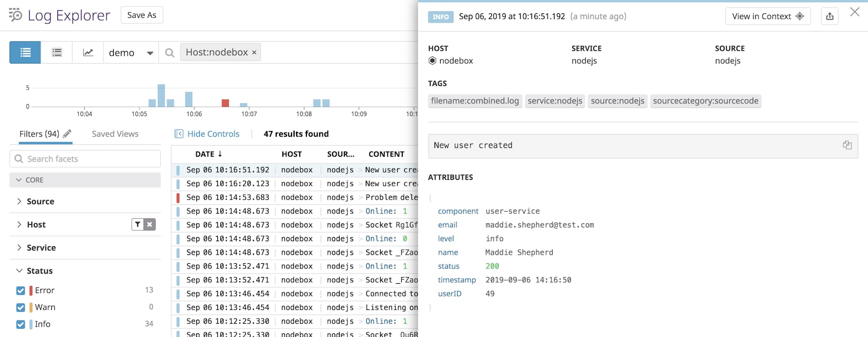Image resolution: width=868 pixels, height=337 pixels.
Task: Uncheck the Error status checkbox
Action: [20, 290]
